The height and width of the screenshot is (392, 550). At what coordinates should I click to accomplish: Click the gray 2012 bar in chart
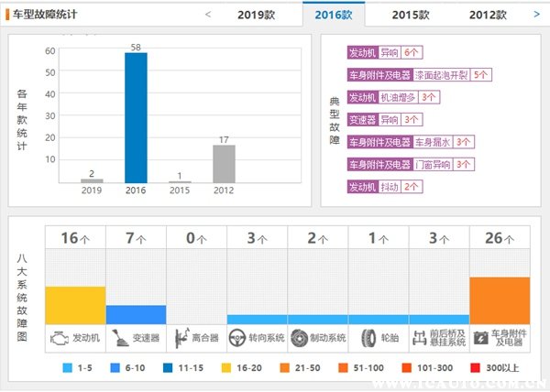point(224,163)
